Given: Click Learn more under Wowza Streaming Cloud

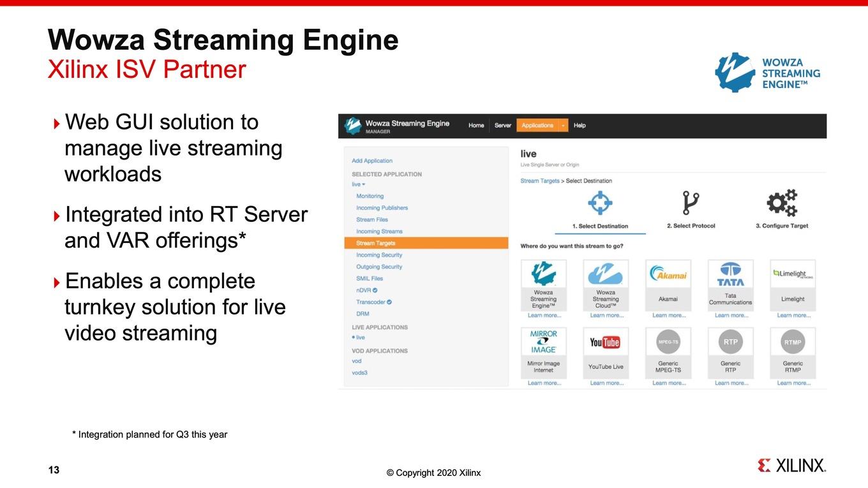Looking at the screenshot, I should pyautogui.click(x=606, y=316).
